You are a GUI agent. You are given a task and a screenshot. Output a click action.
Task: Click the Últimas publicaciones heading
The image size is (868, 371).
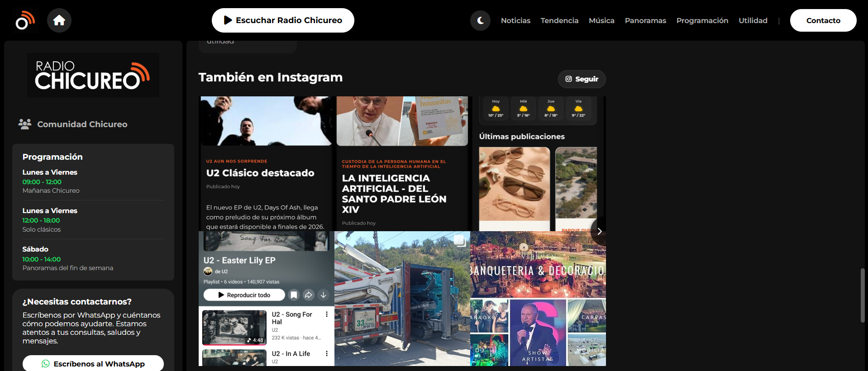pyautogui.click(x=522, y=136)
